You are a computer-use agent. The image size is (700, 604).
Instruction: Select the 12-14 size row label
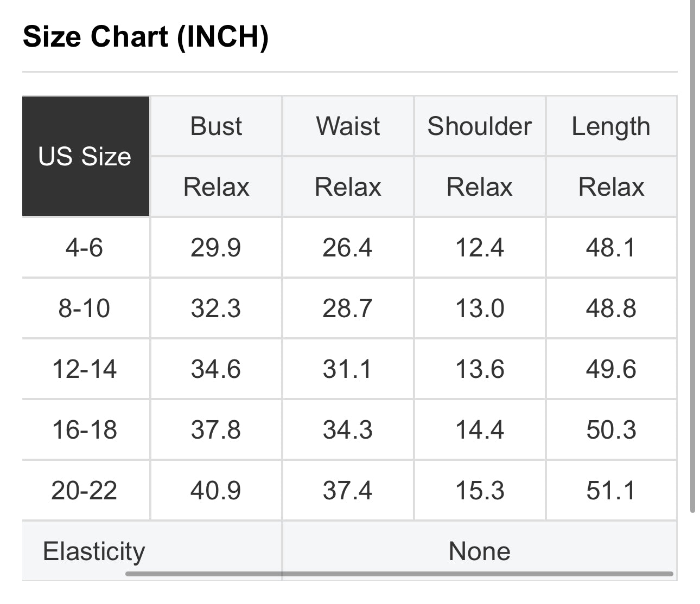point(85,369)
